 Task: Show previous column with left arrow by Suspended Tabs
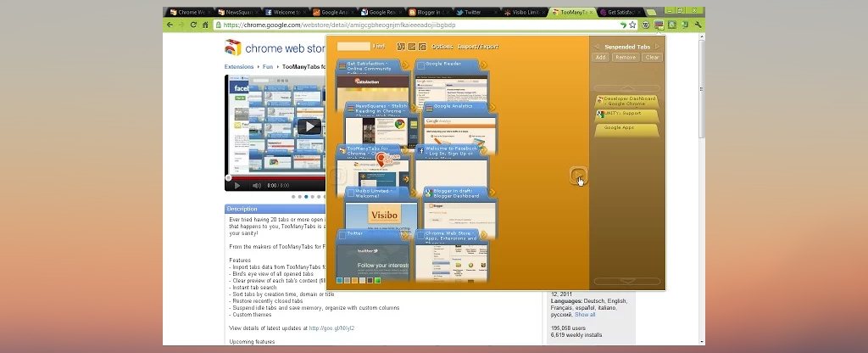(x=596, y=47)
